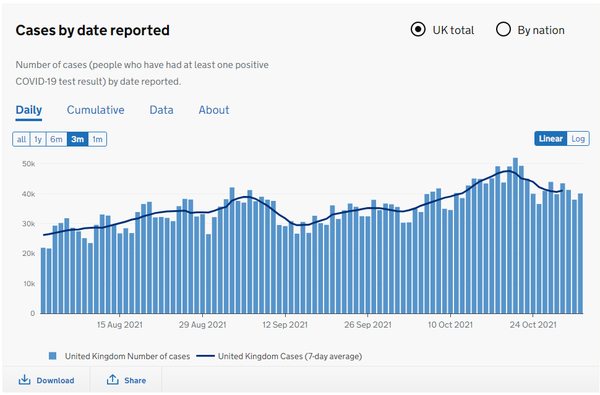The image size is (600, 395).
Task: Switch to the Data tab
Action: coord(161,110)
